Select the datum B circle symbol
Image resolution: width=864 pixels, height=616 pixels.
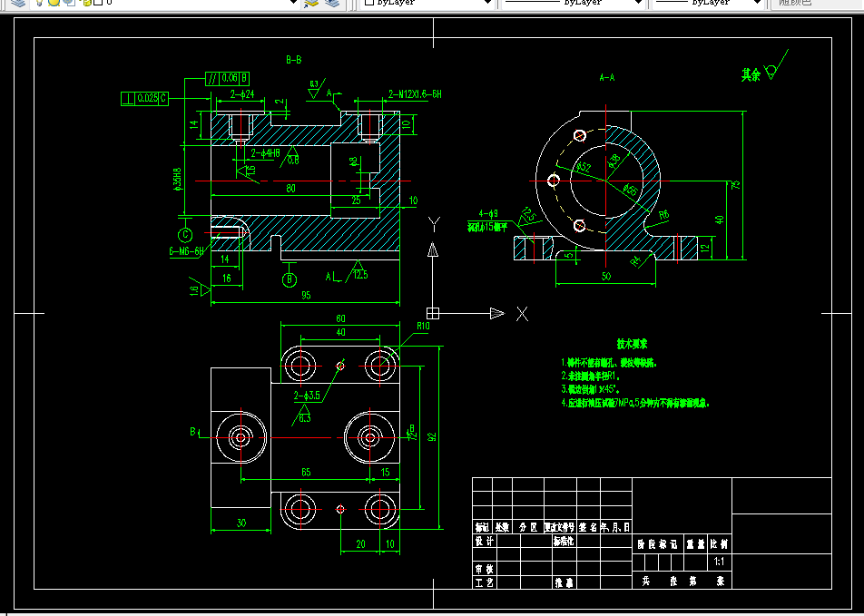[290, 280]
